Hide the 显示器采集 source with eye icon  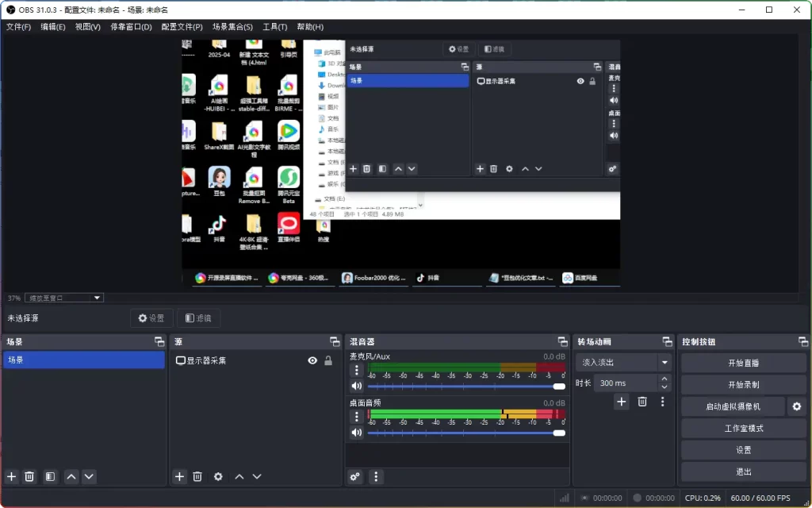[312, 360]
